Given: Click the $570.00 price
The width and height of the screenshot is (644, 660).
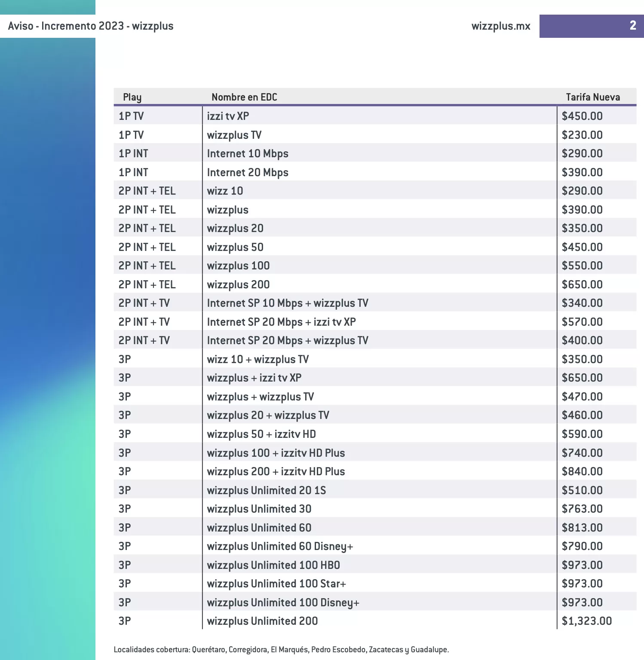Looking at the screenshot, I should pyautogui.click(x=582, y=322).
